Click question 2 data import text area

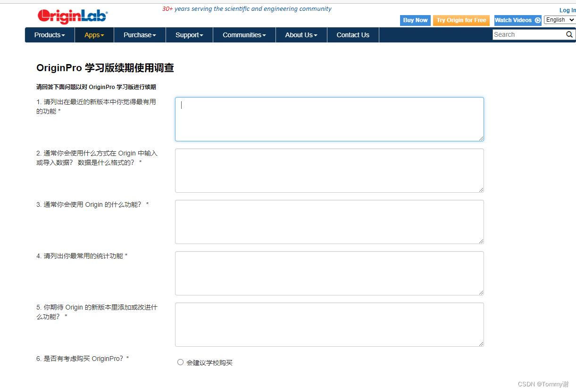point(329,171)
